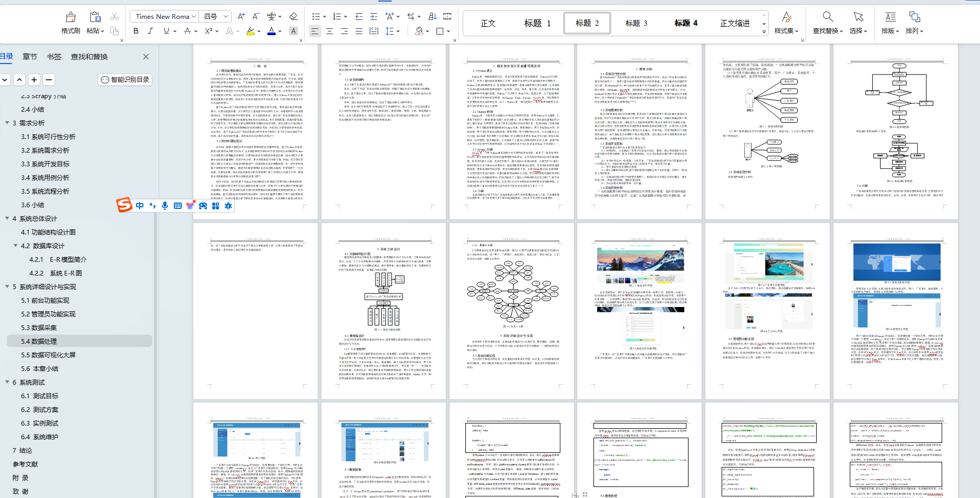Open the font color dropdown arrow
Screen dimensions: 980x498
pyautogui.click(x=280, y=31)
